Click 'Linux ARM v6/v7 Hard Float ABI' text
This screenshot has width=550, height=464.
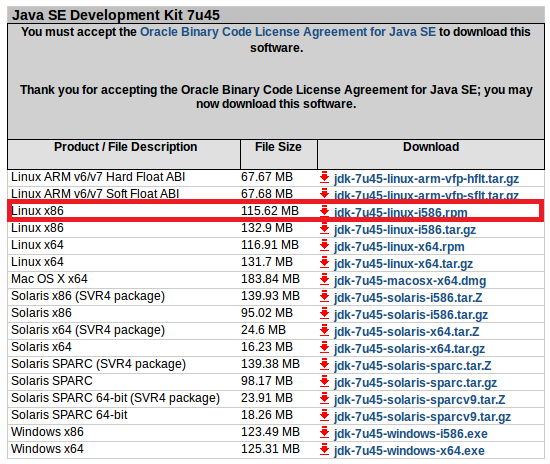(x=98, y=177)
